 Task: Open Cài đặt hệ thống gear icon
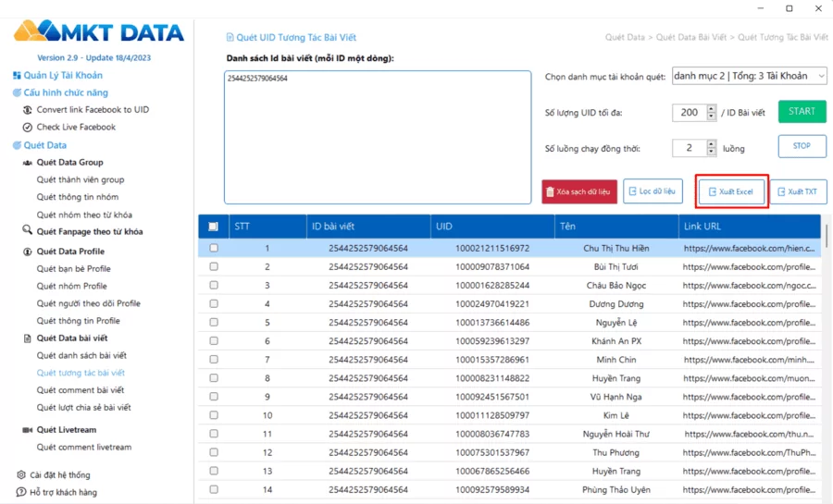[21, 475]
